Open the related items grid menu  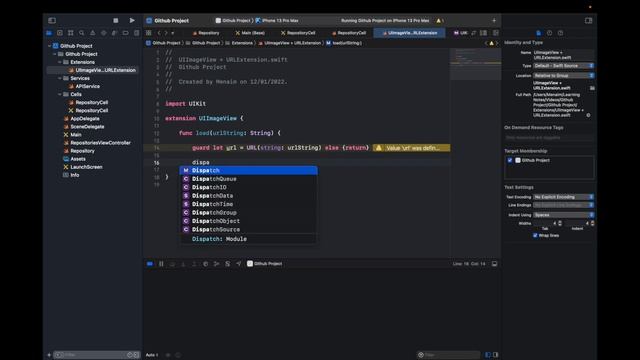coord(149,33)
